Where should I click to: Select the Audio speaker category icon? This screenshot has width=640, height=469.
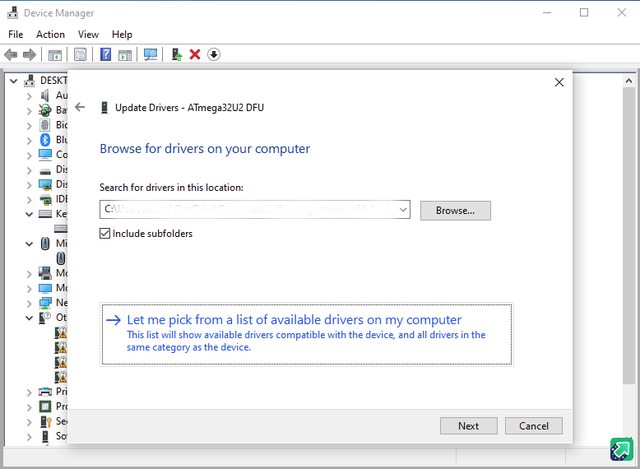(x=45, y=96)
